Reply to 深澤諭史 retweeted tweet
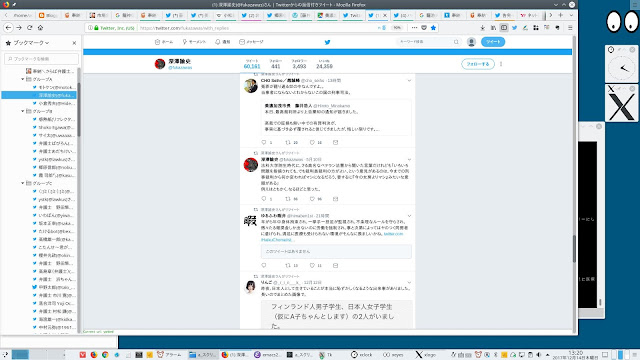640x360 pixels. tap(264, 199)
